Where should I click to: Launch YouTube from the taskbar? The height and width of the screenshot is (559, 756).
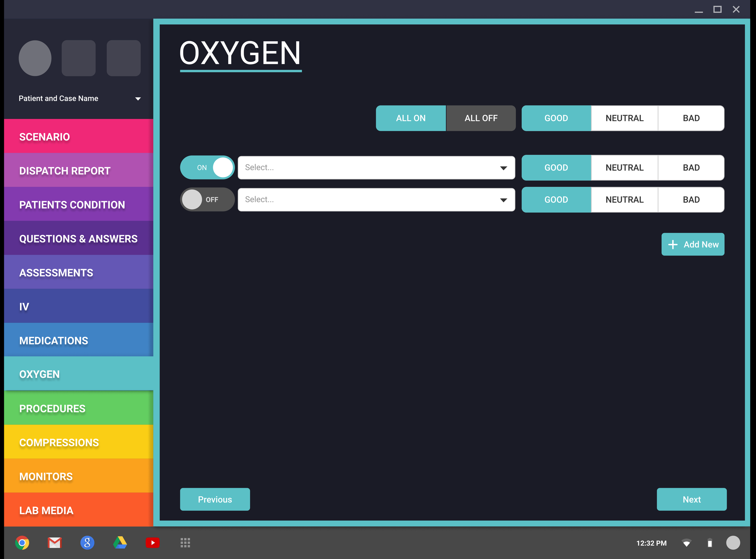(x=153, y=543)
